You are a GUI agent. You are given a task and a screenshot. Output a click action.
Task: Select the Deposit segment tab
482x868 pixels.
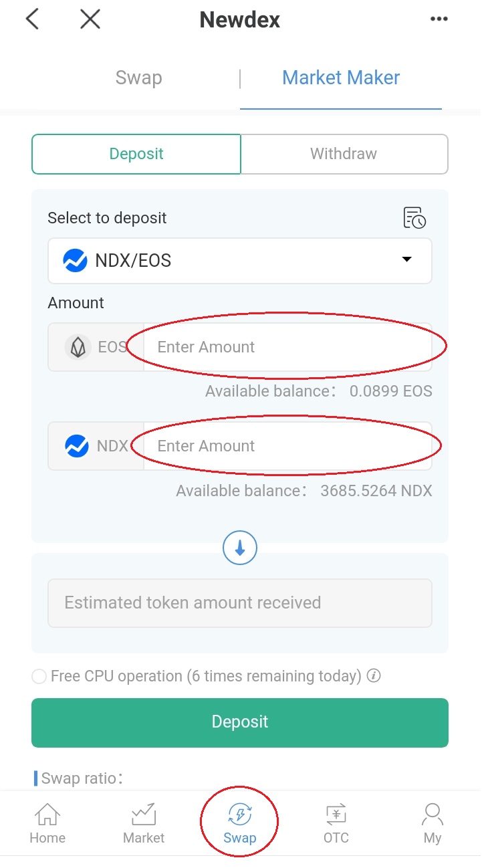point(136,154)
